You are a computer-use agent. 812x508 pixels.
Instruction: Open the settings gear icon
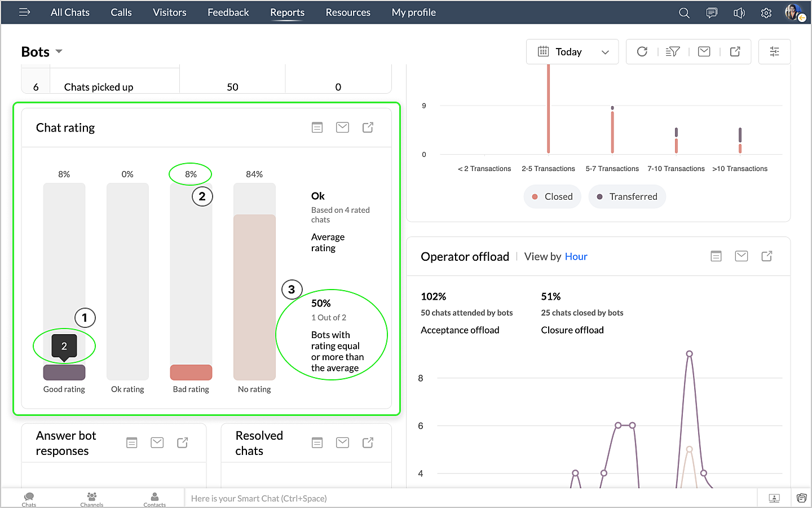[766, 13]
